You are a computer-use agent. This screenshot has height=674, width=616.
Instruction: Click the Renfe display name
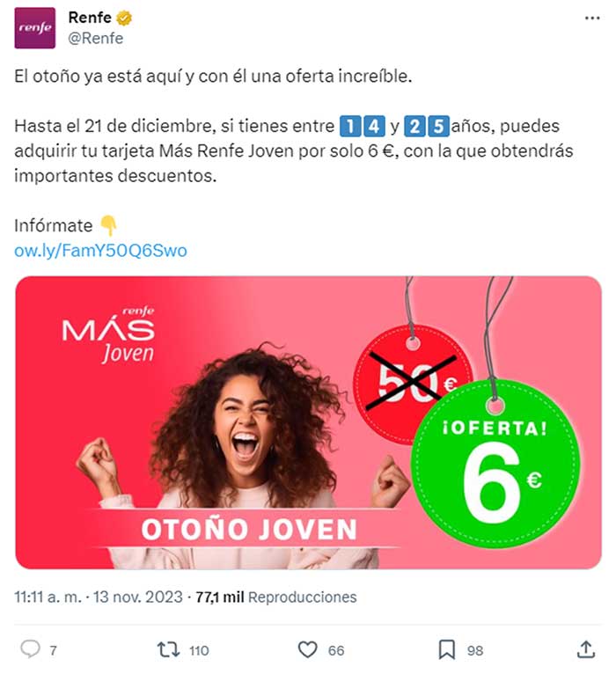(x=90, y=18)
